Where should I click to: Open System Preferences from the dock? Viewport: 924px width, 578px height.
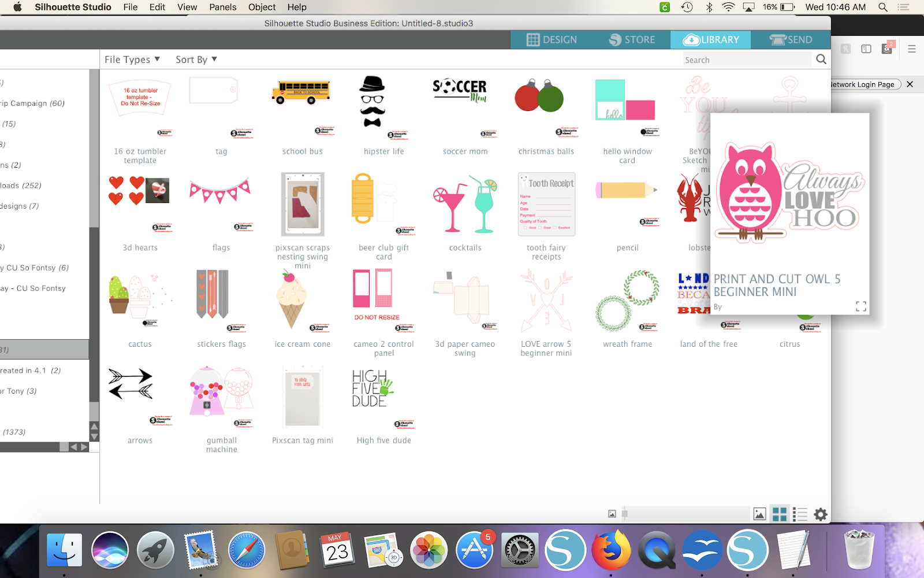pos(520,550)
